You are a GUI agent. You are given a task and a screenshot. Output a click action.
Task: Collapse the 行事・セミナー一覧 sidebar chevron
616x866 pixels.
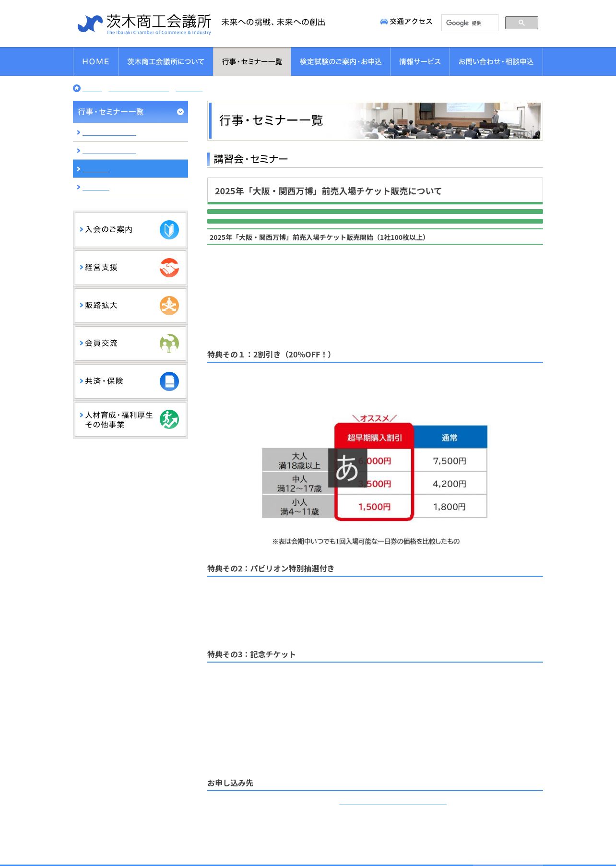180,112
